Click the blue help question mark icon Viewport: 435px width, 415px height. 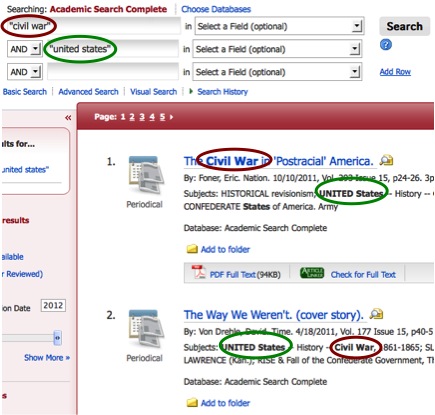[386, 45]
